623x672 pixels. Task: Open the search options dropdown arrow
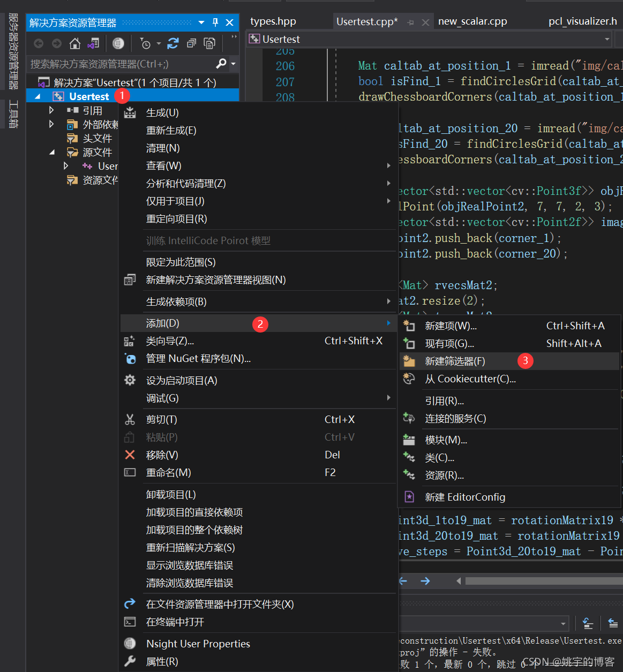(233, 64)
